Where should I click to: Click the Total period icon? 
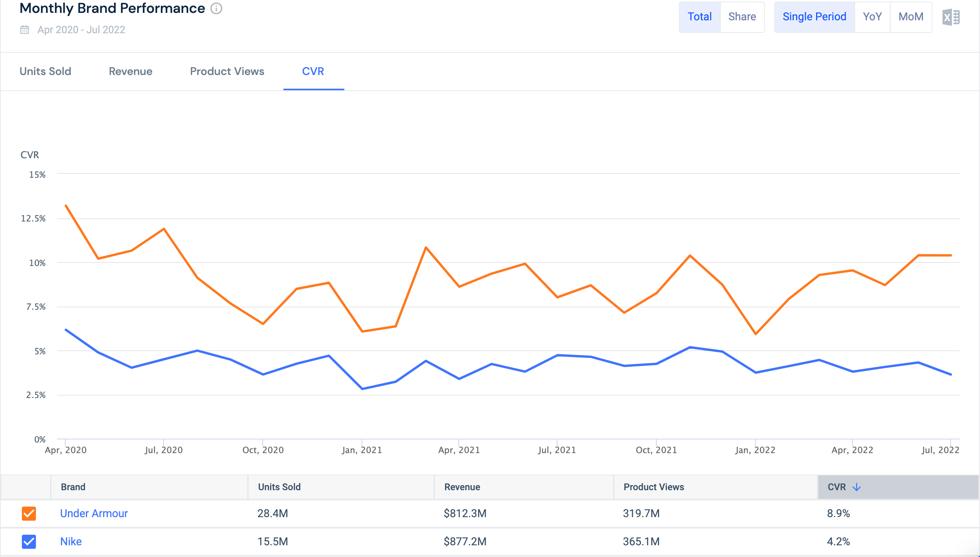click(x=700, y=17)
